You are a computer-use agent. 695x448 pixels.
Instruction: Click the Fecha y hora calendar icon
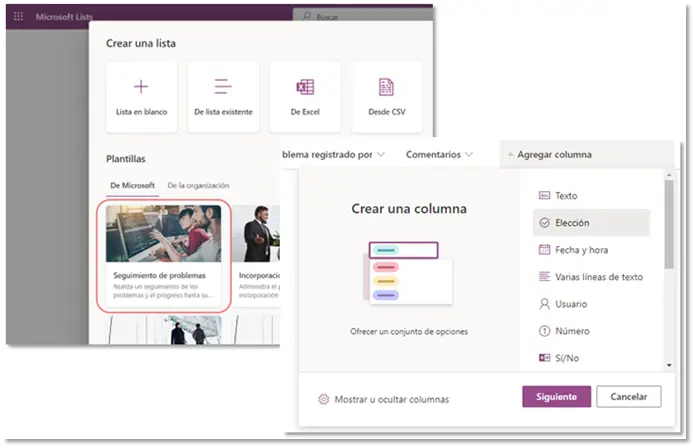544,249
